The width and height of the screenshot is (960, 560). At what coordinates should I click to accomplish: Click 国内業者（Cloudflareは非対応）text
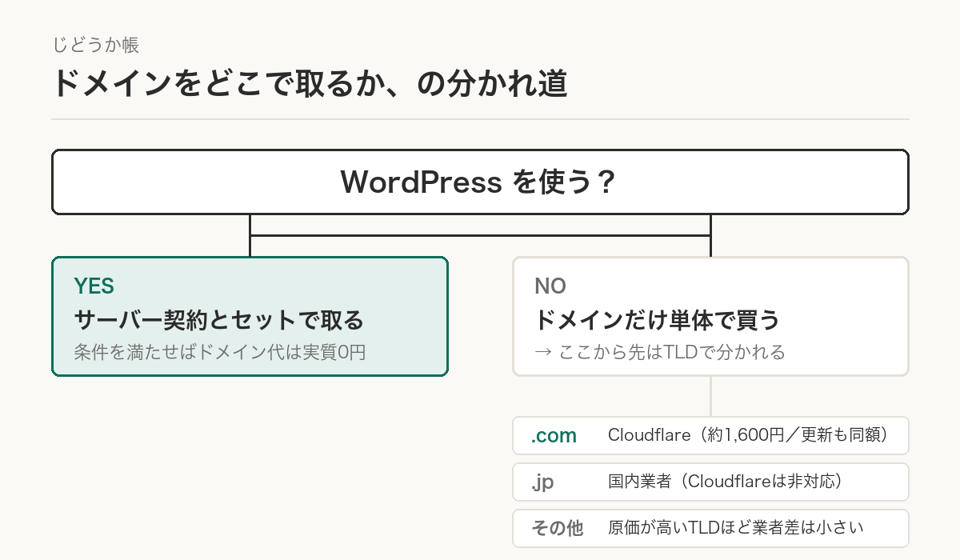(x=726, y=482)
